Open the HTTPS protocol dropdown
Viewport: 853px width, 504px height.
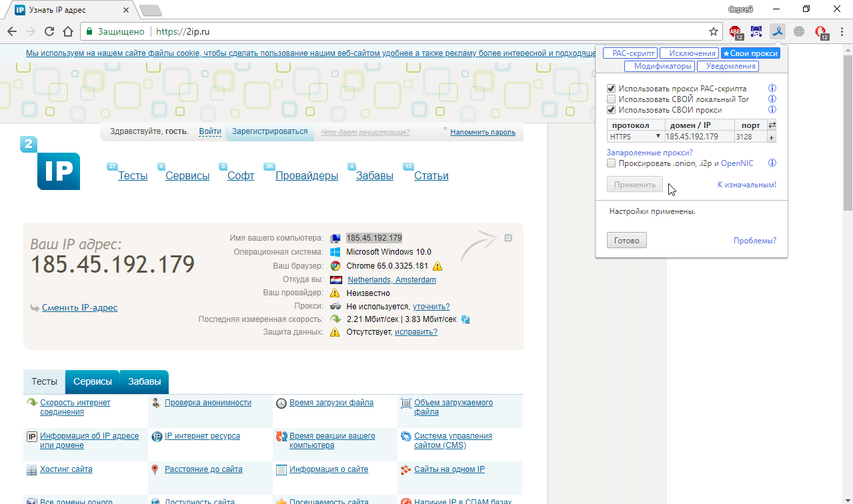tap(635, 137)
